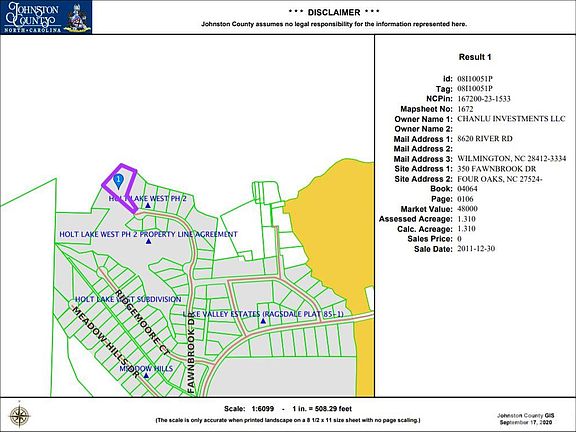Click the 'Market Value:' field label
Screen dimensions: 576x432
(x=426, y=209)
